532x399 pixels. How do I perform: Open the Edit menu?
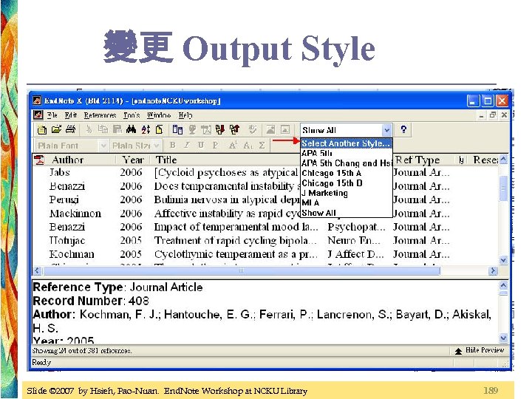[x=71, y=115]
